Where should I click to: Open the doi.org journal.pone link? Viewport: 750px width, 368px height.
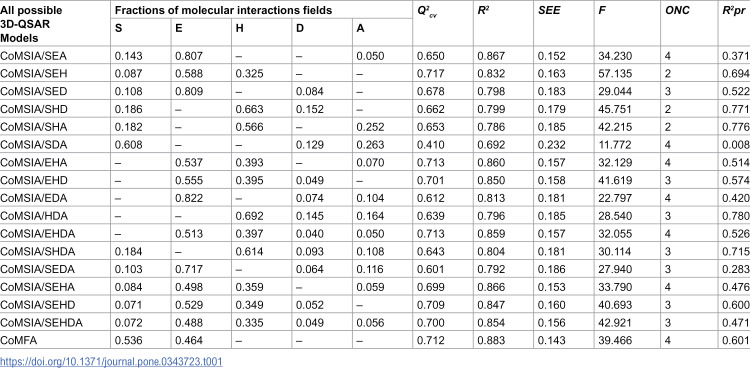[111, 361]
